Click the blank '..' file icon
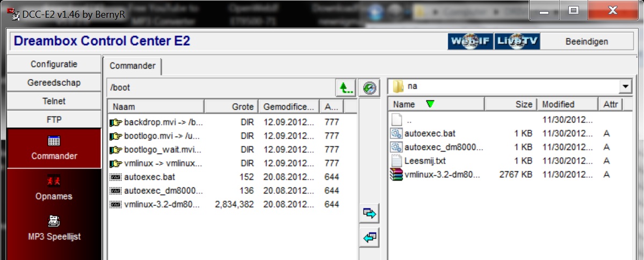The image size is (644, 260). (396, 120)
